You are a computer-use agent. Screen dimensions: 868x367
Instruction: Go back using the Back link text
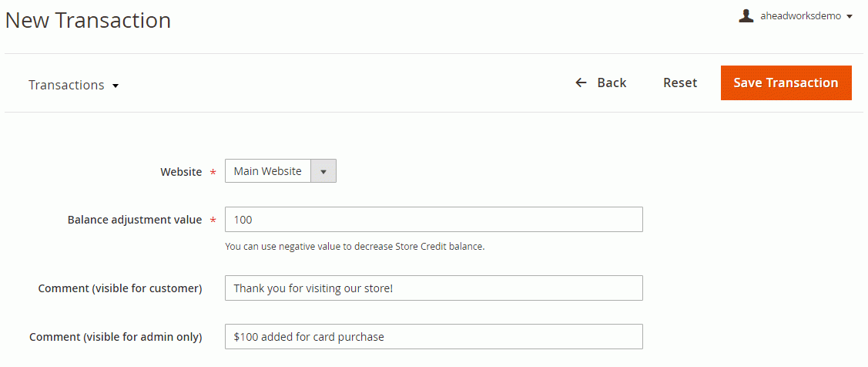click(612, 82)
